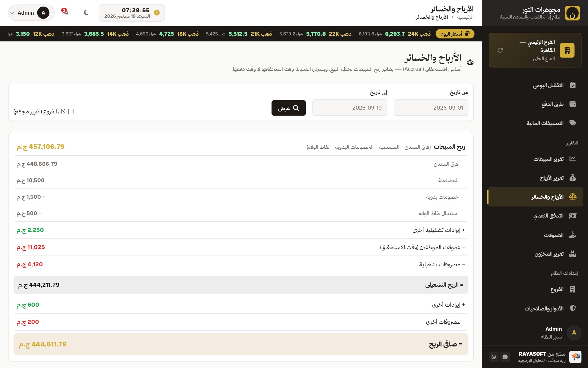Click the clock icon beside 07:29:55
This screenshot has width=588, height=368.
click(x=157, y=13)
